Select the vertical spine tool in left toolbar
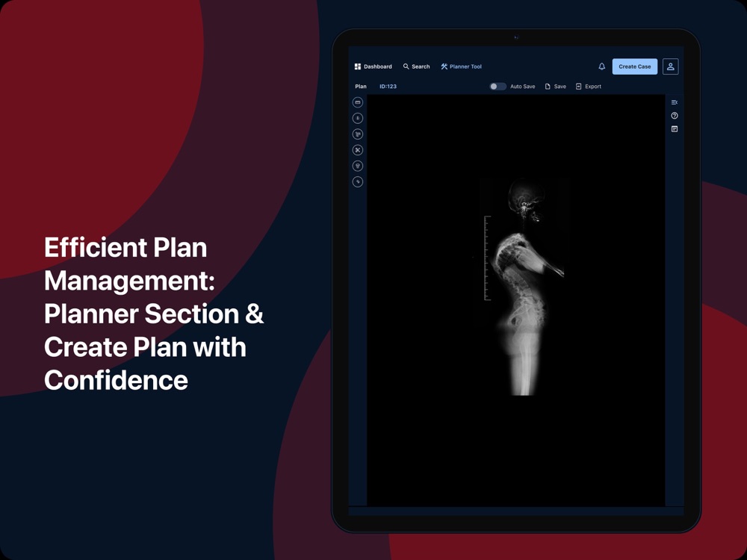Screen dimensions: 747x560 (358, 118)
